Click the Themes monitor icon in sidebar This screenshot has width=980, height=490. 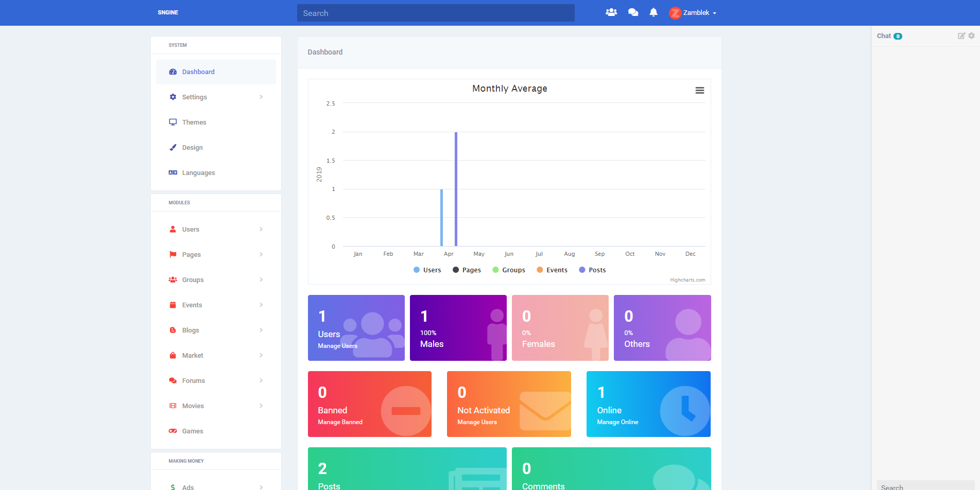point(173,122)
